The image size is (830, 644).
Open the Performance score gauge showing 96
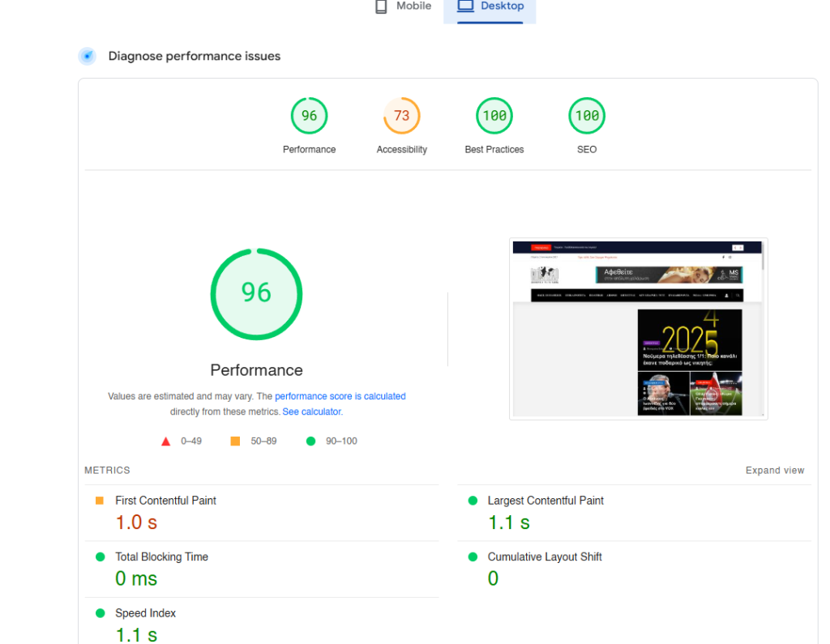309,116
